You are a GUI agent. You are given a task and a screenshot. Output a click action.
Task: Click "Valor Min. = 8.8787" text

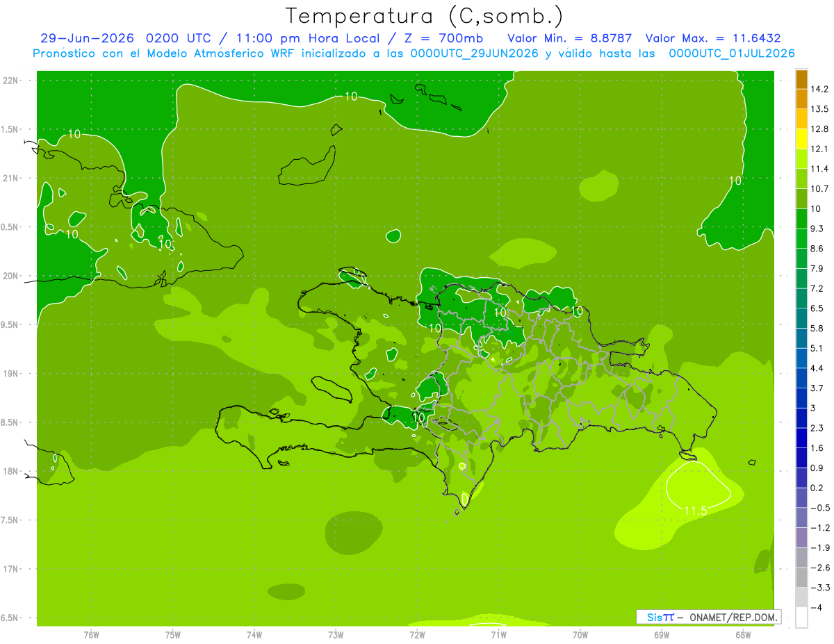570,38
